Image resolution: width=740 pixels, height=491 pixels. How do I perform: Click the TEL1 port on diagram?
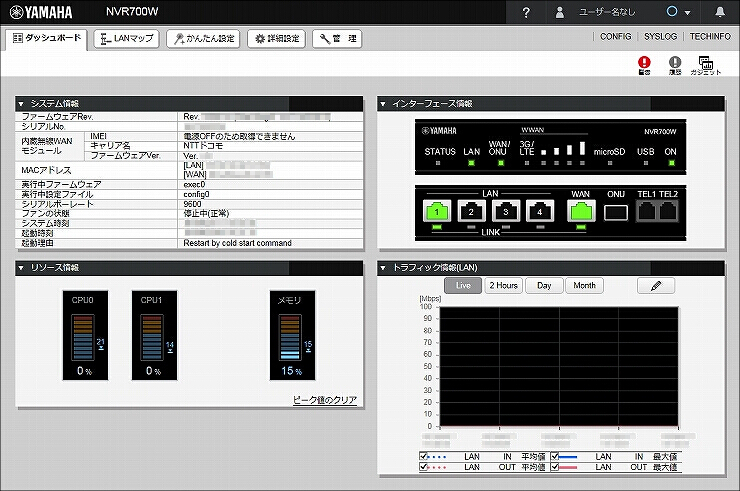pyautogui.click(x=647, y=211)
